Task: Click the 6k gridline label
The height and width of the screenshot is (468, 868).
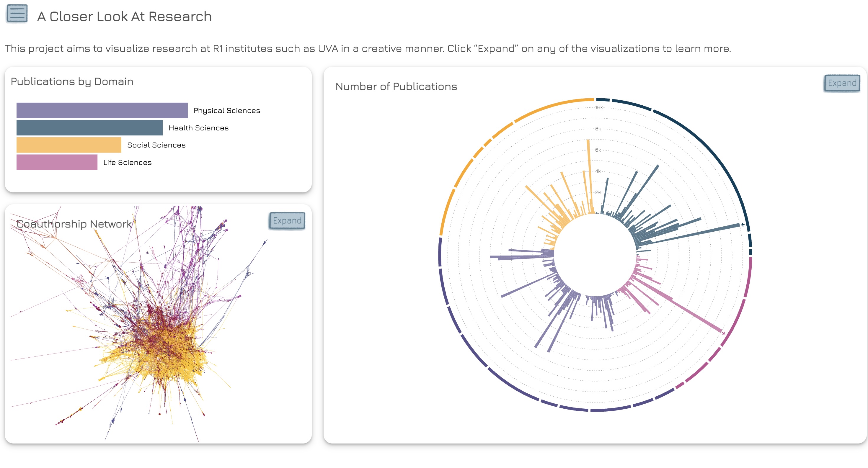Action: [x=598, y=150]
